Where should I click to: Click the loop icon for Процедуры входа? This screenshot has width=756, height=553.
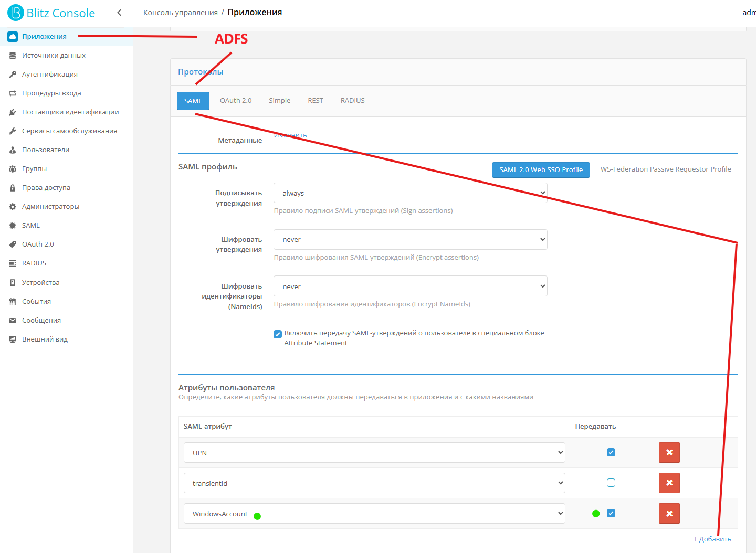point(13,93)
